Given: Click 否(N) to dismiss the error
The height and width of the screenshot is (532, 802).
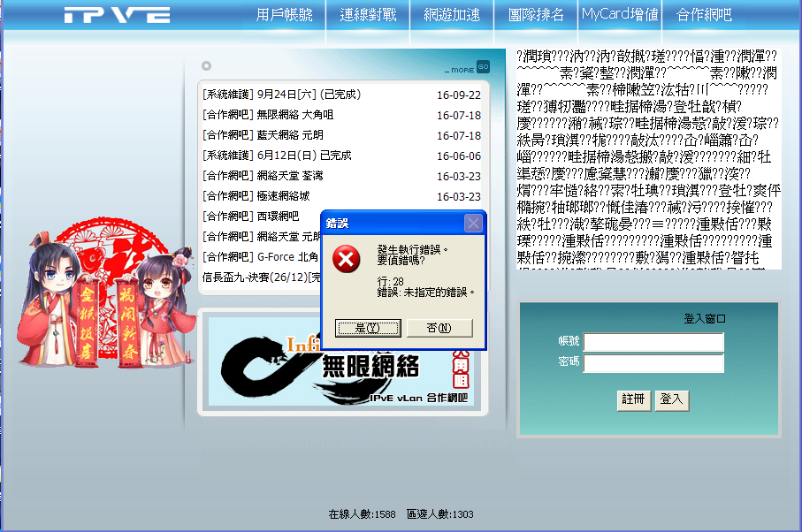Looking at the screenshot, I should coord(439,328).
